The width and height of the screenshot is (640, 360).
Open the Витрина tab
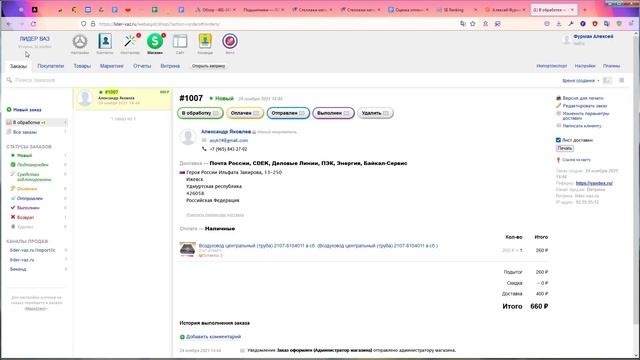(170, 66)
